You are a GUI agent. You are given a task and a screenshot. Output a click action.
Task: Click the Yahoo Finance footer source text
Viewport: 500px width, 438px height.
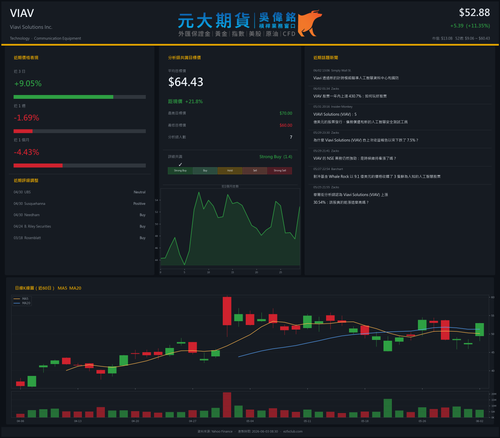coord(215,431)
